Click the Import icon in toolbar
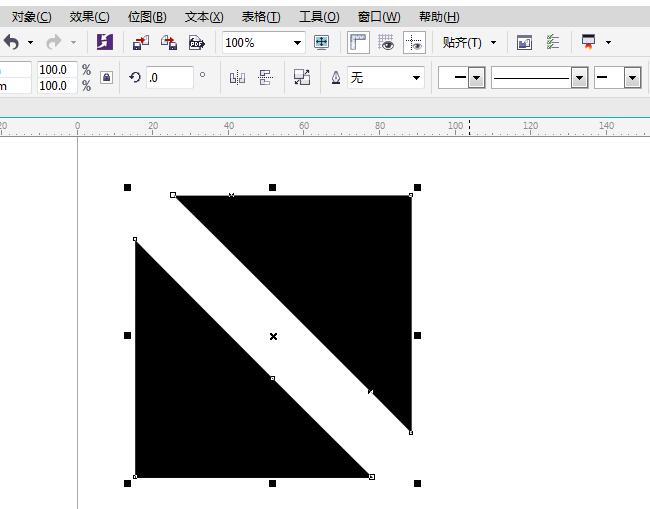This screenshot has width=650, height=509. click(x=141, y=42)
